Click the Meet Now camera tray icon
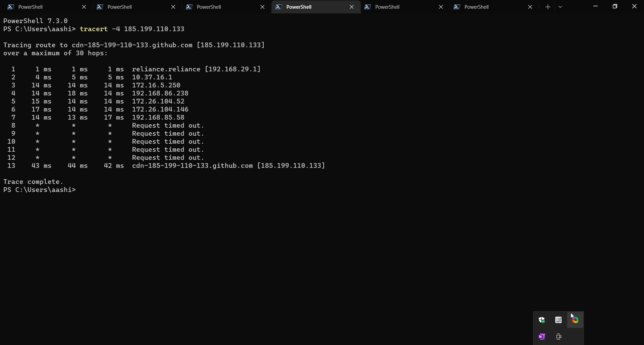The image size is (644, 345). pos(558,337)
